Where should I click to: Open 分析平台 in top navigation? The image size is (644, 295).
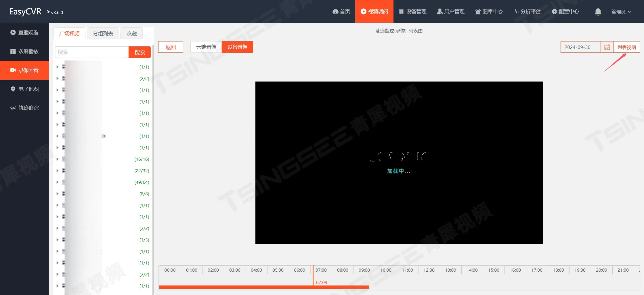(527, 12)
